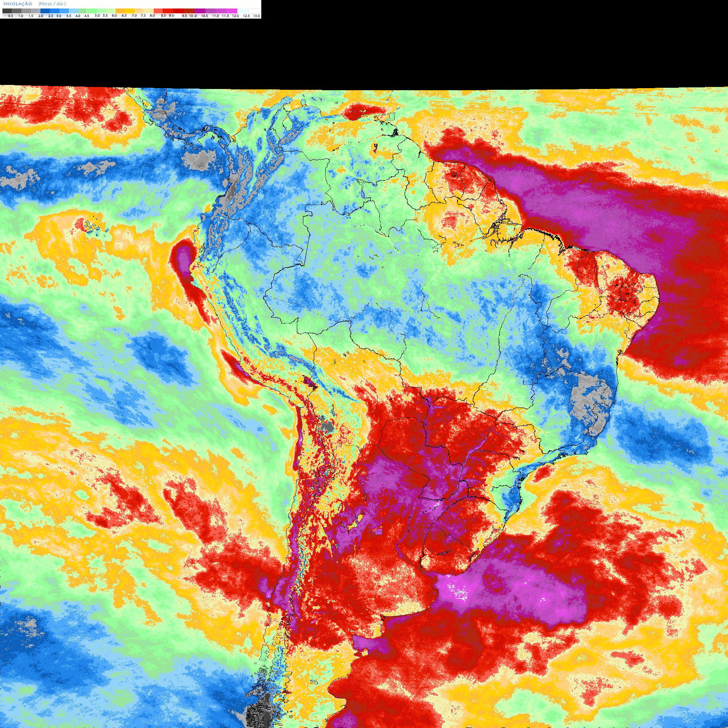Image resolution: width=728 pixels, height=728 pixels.
Task: Click the 11.0 legend value
Action: click(215, 16)
